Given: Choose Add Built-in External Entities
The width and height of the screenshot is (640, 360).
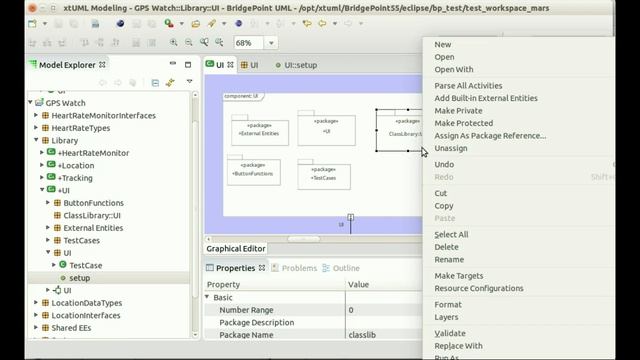Looking at the screenshot, I should pyautogui.click(x=486, y=98).
